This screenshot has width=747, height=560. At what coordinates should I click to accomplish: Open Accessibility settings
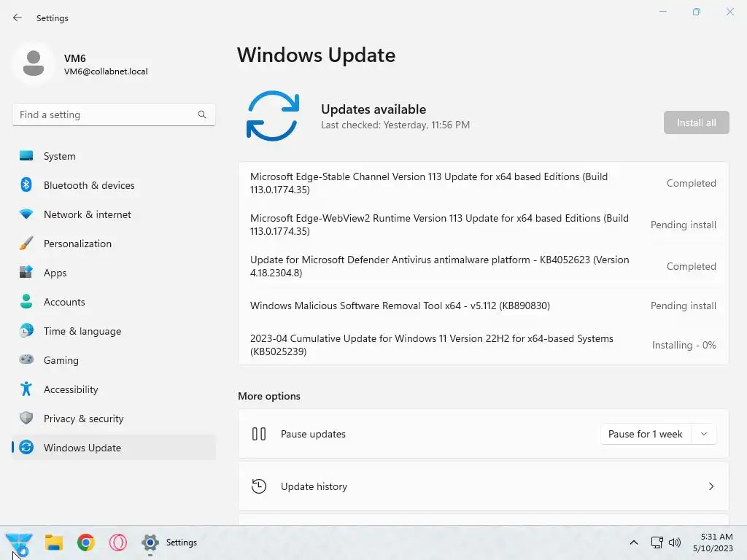point(113,389)
